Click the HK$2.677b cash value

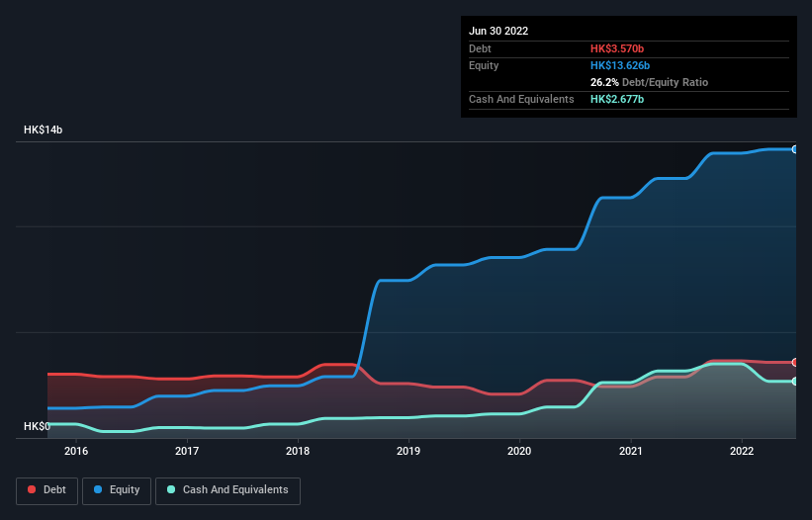[617, 99]
